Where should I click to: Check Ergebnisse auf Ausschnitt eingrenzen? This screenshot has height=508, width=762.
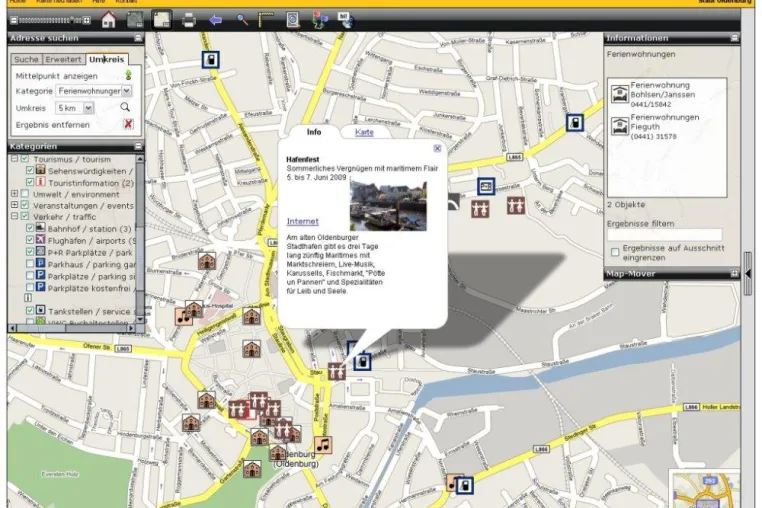pyautogui.click(x=615, y=252)
